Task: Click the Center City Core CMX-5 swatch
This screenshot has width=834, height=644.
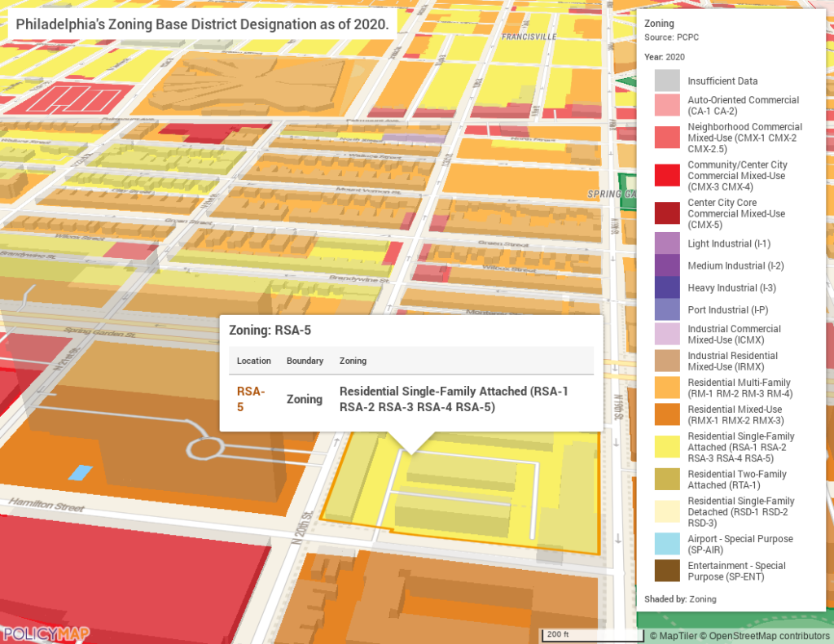Action: click(x=667, y=213)
